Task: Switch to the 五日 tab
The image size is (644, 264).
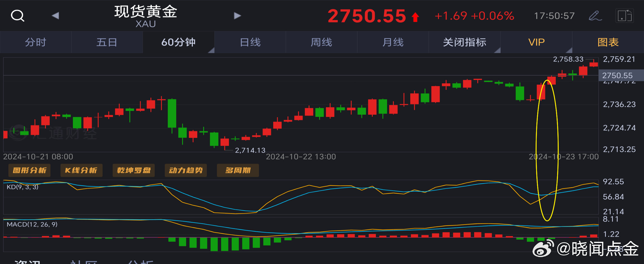Action: 107,42
